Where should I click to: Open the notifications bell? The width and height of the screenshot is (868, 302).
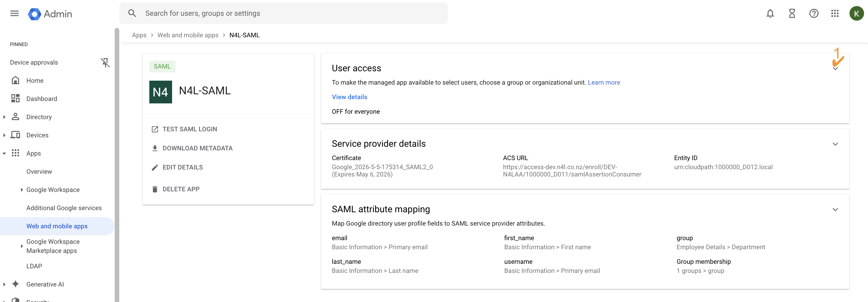tap(770, 13)
